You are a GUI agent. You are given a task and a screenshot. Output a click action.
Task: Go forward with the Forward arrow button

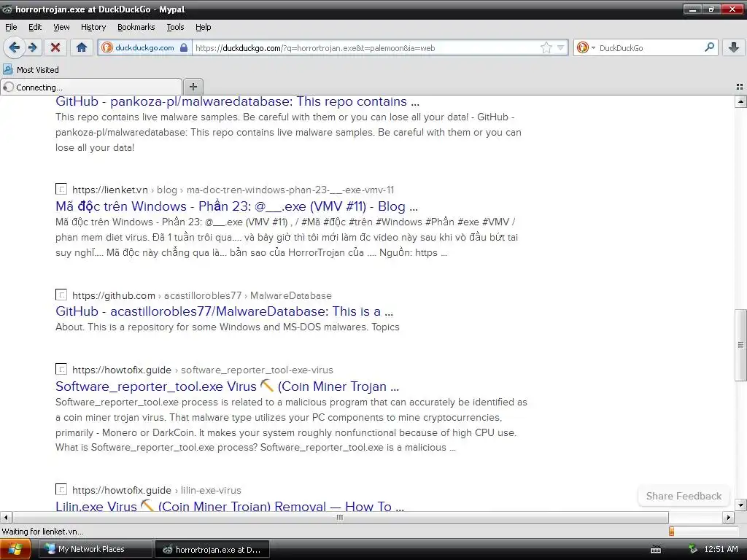pyautogui.click(x=33, y=47)
